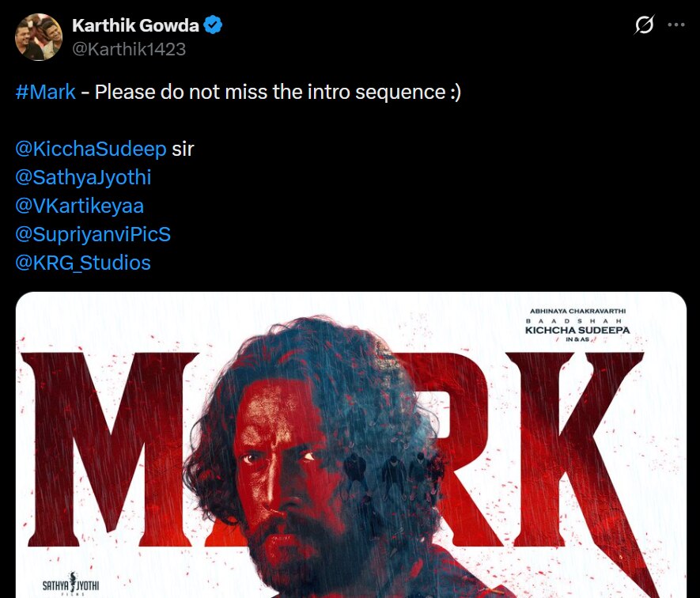Open the @SathyaJyothi mention
Viewport: 700px width, 598px height.
[84, 177]
